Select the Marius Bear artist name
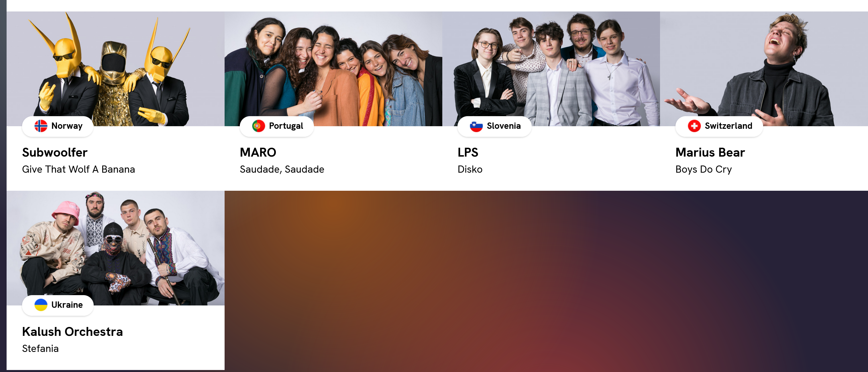 tap(710, 152)
